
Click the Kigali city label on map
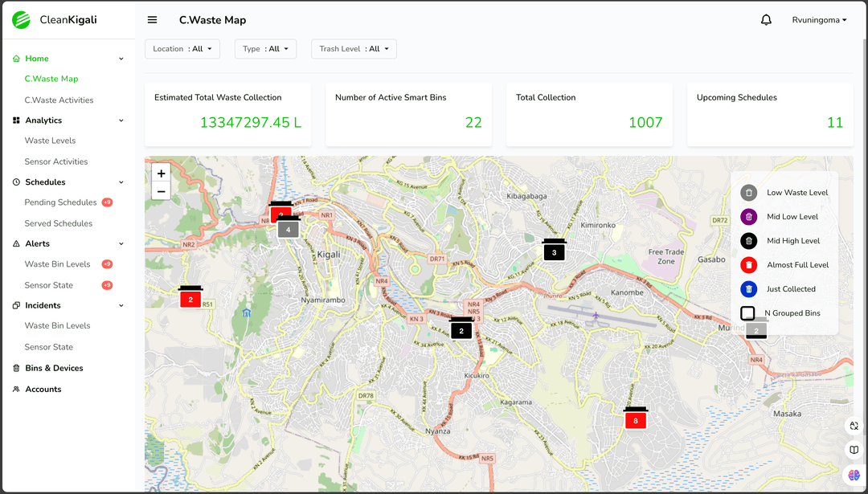[330, 255]
